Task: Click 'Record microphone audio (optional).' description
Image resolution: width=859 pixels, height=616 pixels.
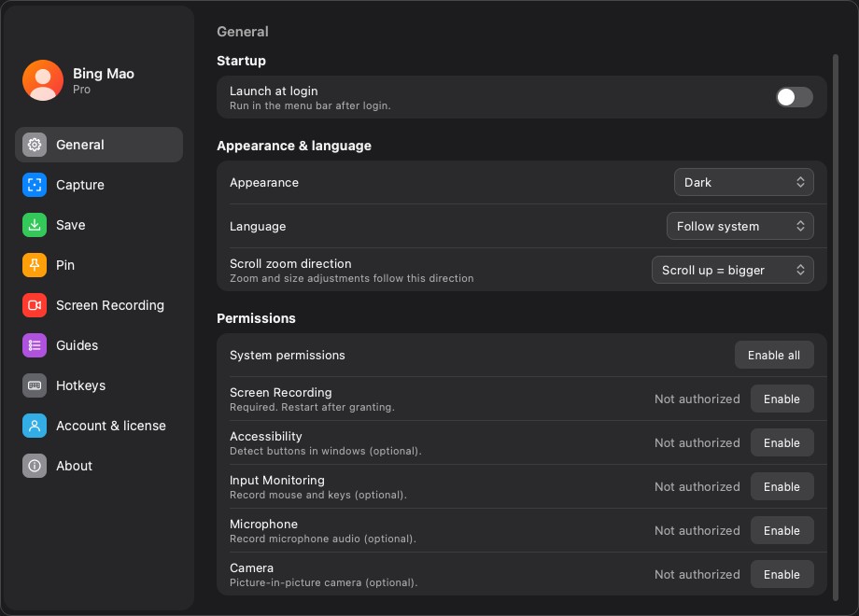Action: [323, 539]
